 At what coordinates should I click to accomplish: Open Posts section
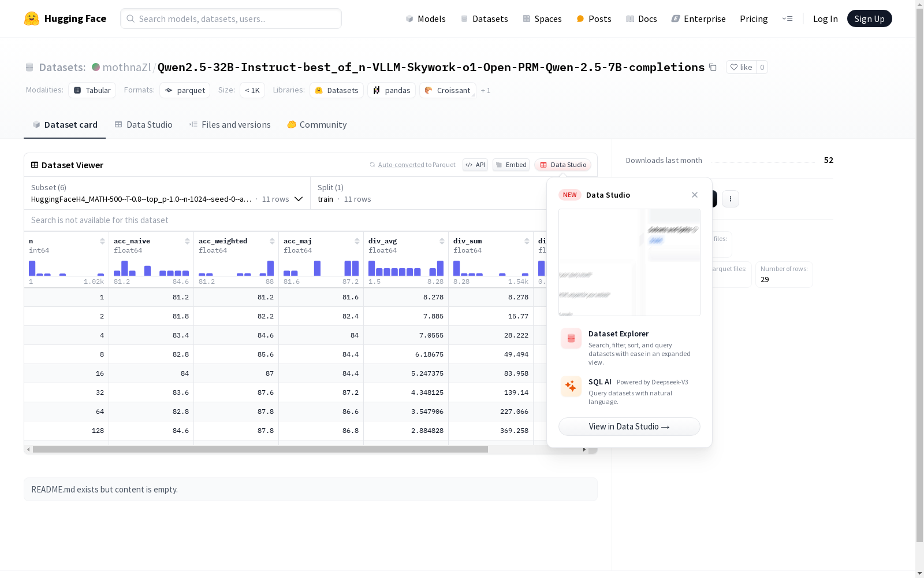point(594,18)
